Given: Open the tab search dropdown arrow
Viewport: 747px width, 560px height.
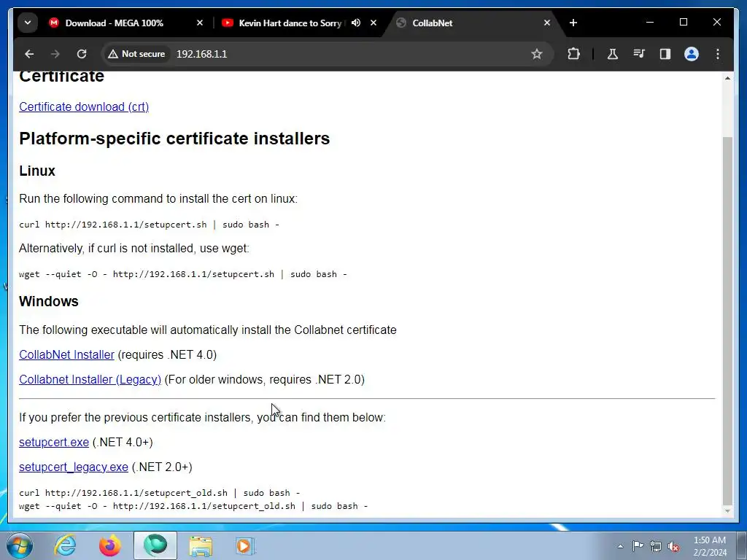Looking at the screenshot, I should coord(28,23).
